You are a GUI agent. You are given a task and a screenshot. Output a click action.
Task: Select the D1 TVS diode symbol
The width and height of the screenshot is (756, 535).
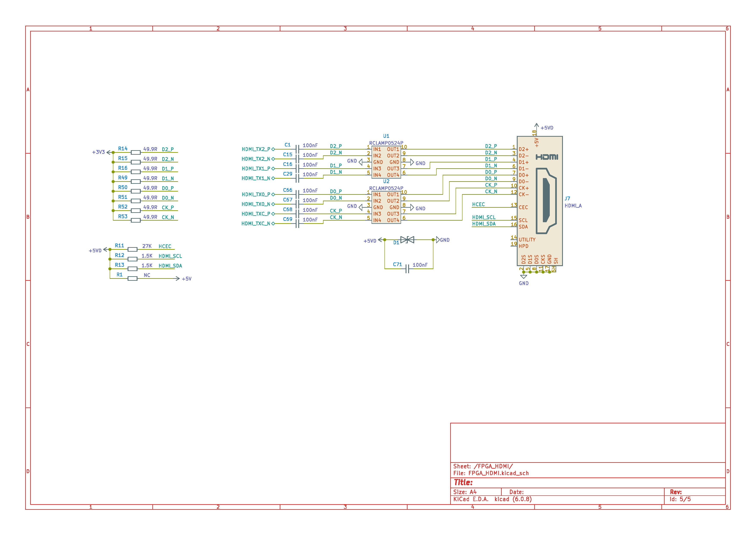pyautogui.click(x=407, y=240)
